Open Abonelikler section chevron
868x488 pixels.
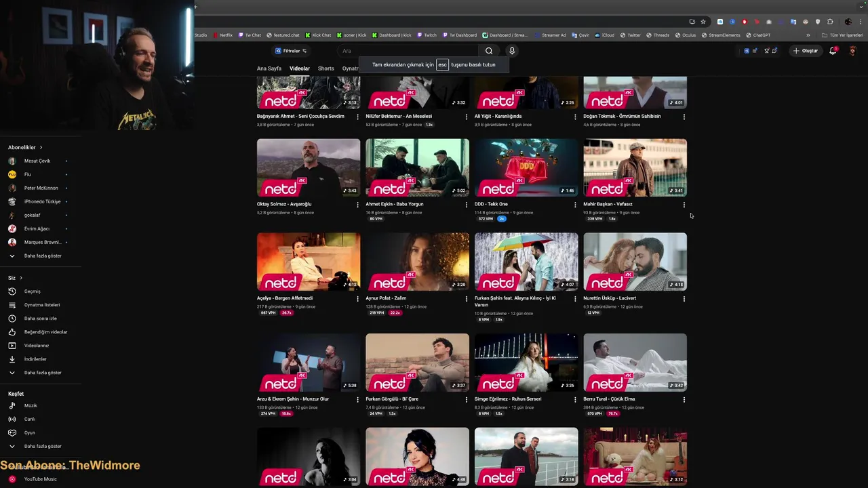coord(41,147)
